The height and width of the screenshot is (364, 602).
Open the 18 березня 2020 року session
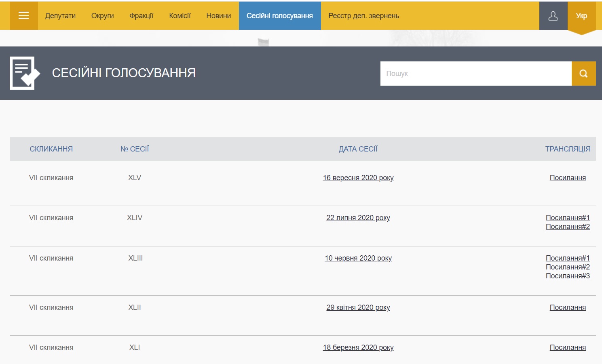[358, 347]
